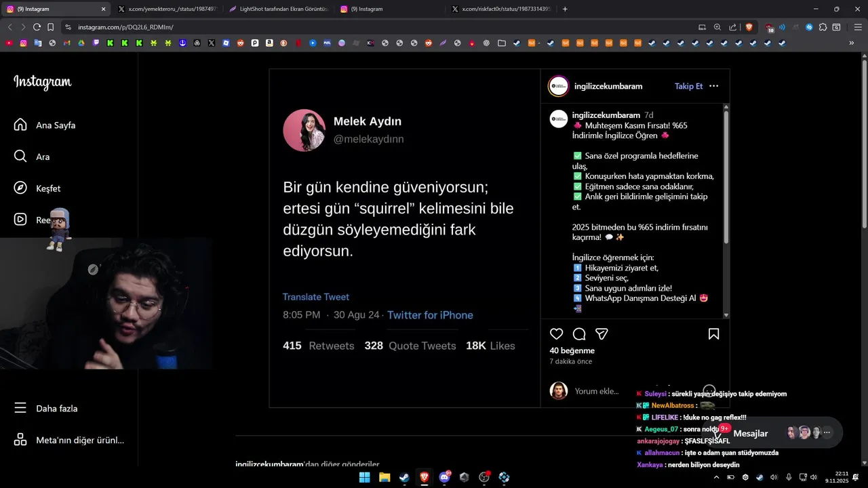Screen dimensions: 868x488
Task: Open Brave Shields lion icon
Action: 749,27
